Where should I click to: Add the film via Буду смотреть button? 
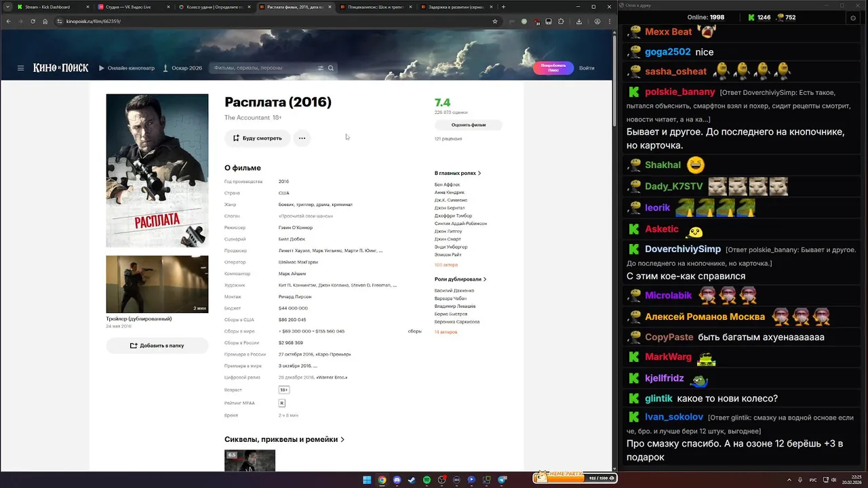(x=257, y=138)
